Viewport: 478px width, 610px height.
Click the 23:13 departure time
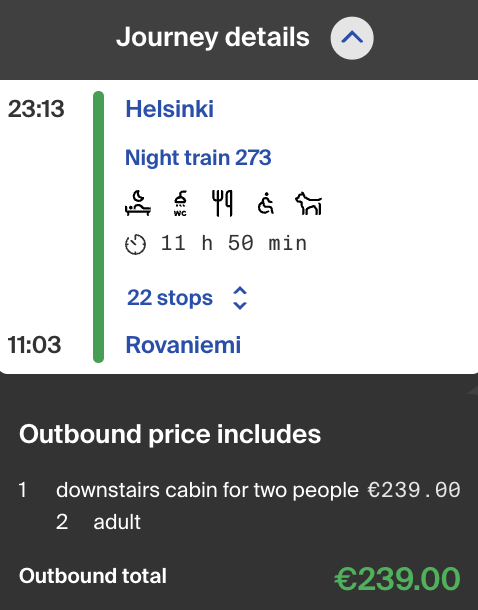point(36,109)
